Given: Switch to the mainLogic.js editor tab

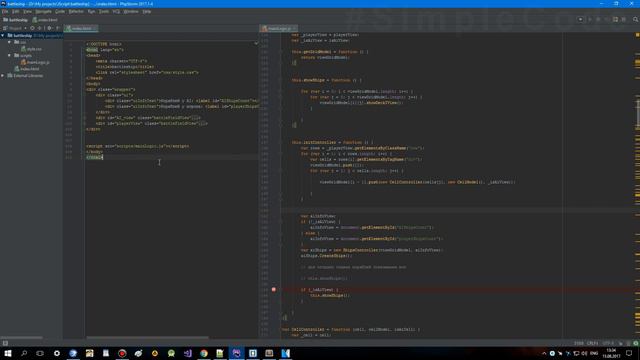Looking at the screenshot, I should (279, 28).
